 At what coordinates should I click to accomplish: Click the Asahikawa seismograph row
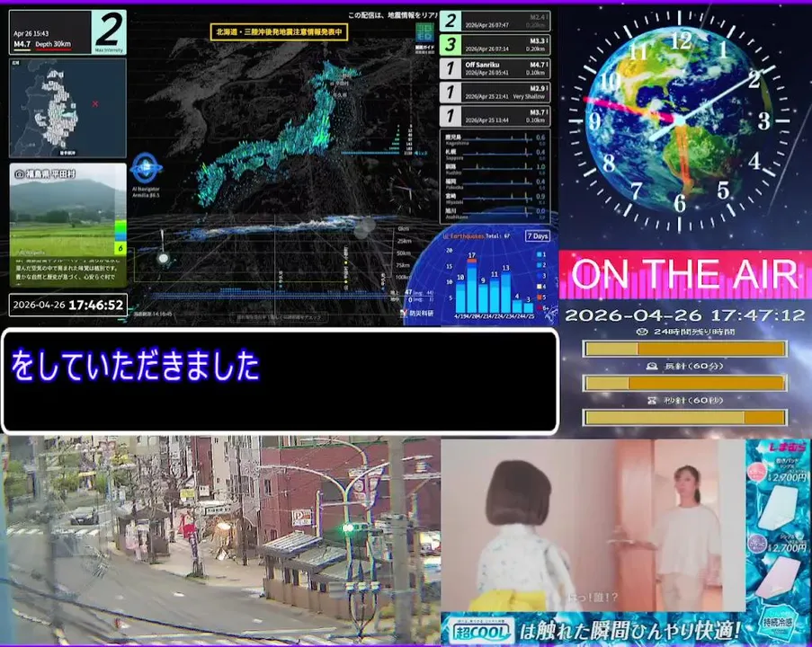[495, 213]
